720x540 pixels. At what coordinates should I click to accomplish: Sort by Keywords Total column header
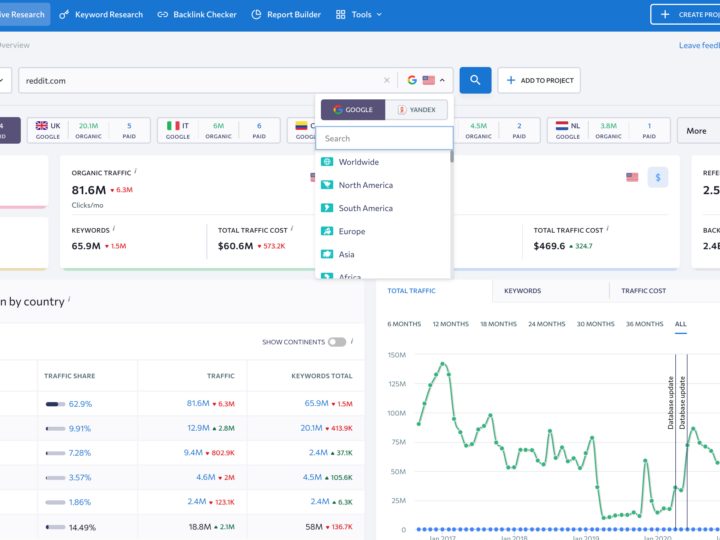[x=322, y=376]
